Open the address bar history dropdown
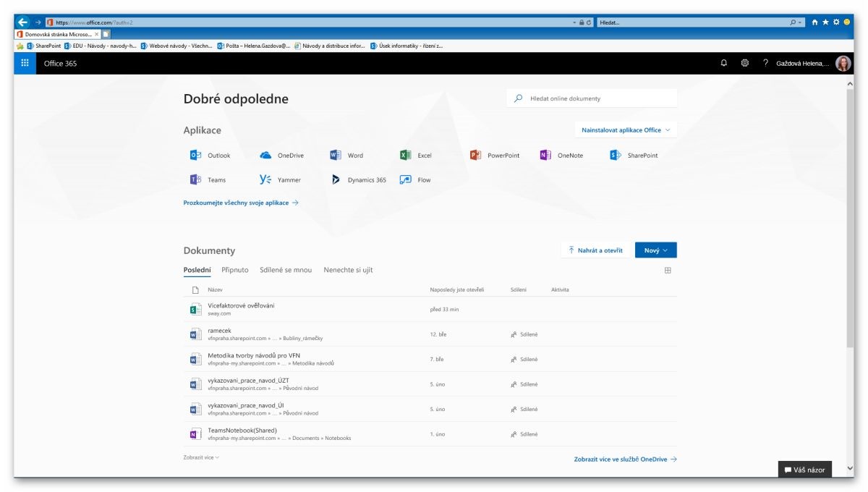Image resolution: width=868 pixels, height=492 pixels. (x=574, y=22)
